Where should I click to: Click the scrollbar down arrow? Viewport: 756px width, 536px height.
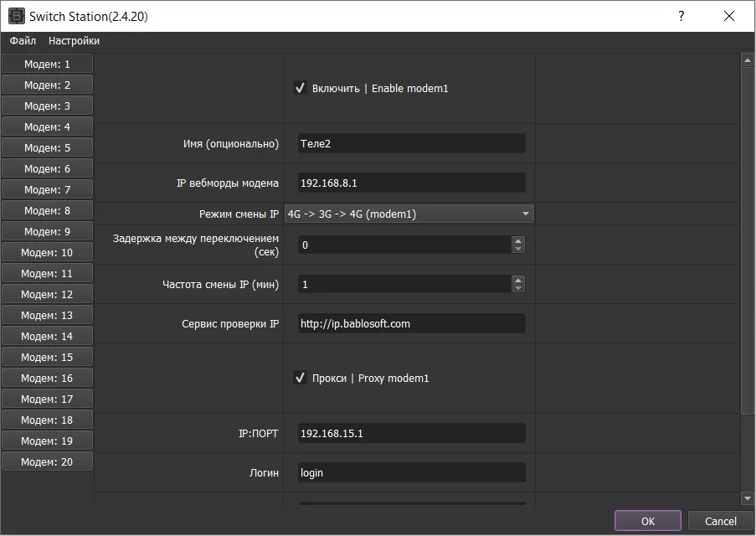[x=748, y=497]
